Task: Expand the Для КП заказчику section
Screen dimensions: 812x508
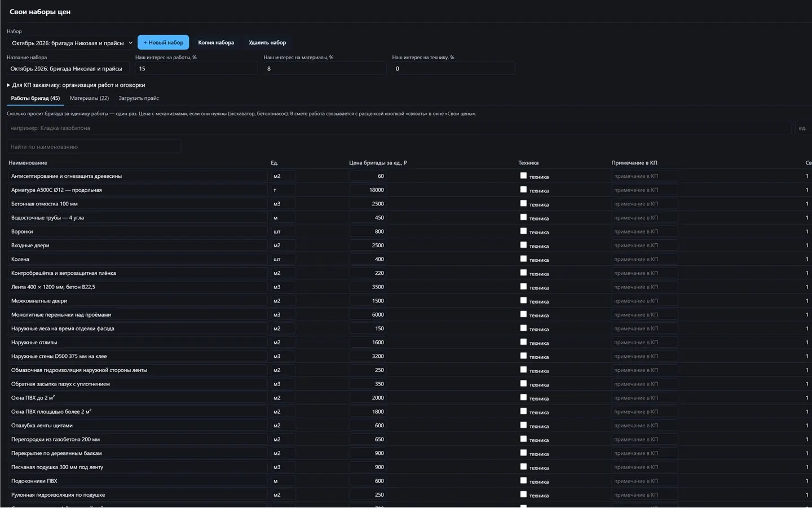Action: (x=76, y=85)
